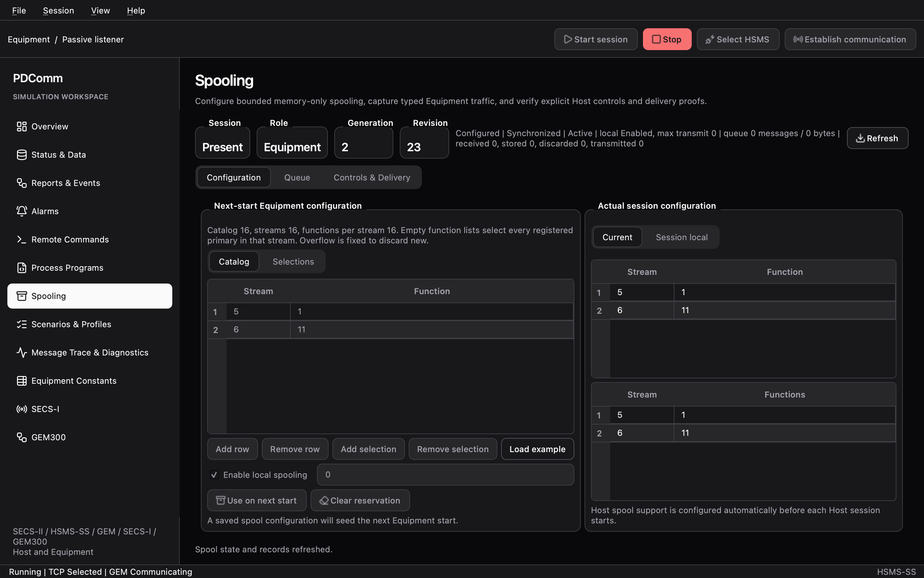
Task: Switch to the Controls & Delivery tab
Action: click(372, 178)
